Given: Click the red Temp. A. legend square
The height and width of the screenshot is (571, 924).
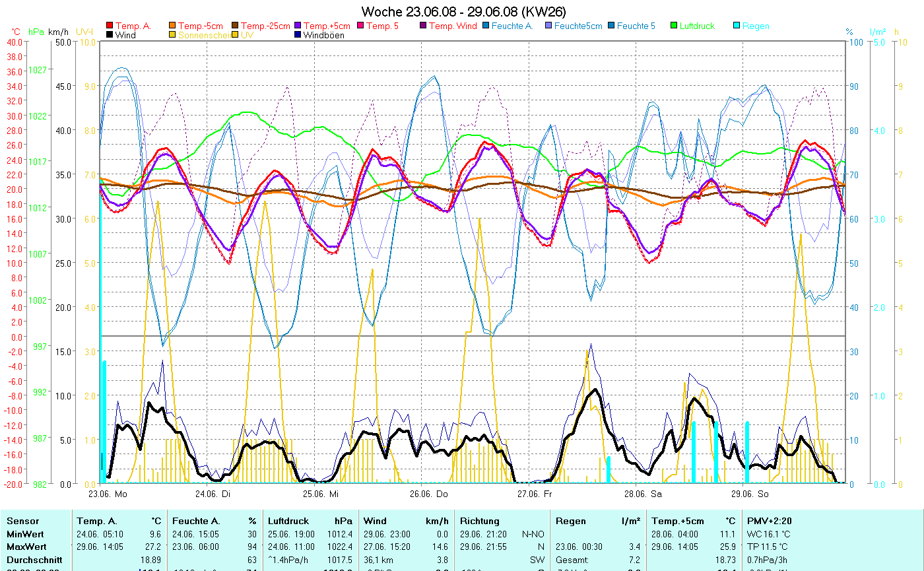Looking at the screenshot, I should click(x=110, y=26).
